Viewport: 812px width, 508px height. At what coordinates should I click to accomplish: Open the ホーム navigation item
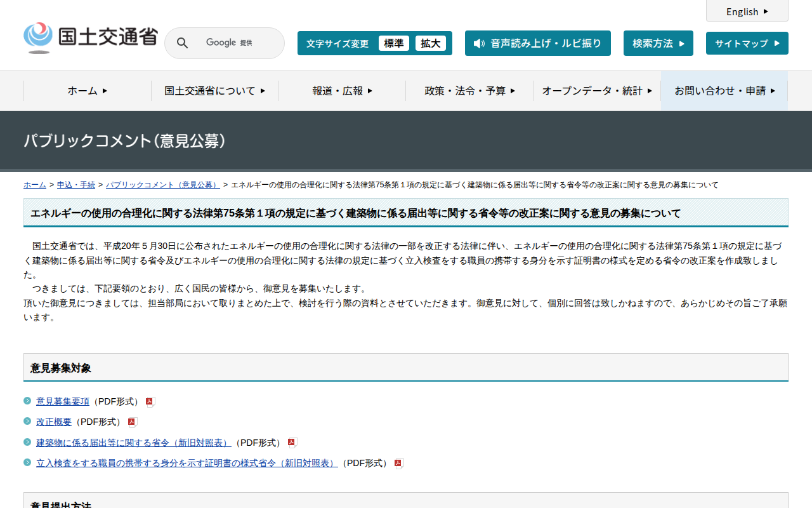(87, 91)
